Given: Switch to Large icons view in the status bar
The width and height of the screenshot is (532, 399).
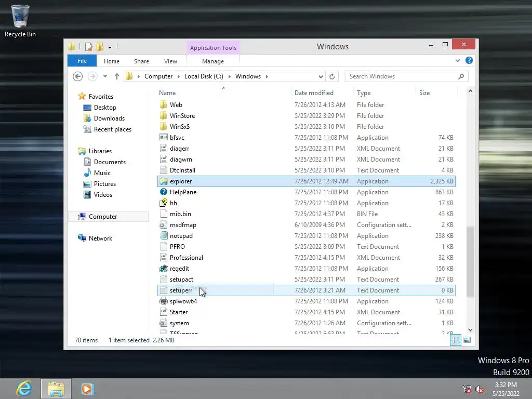Looking at the screenshot, I should pyautogui.click(x=467, y=340).
